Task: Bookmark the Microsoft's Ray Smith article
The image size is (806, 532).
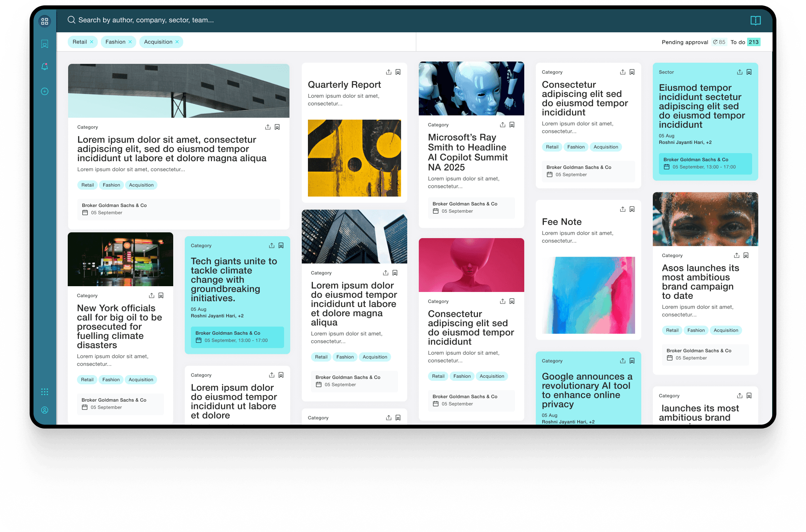Action: (x=512, y=125)
